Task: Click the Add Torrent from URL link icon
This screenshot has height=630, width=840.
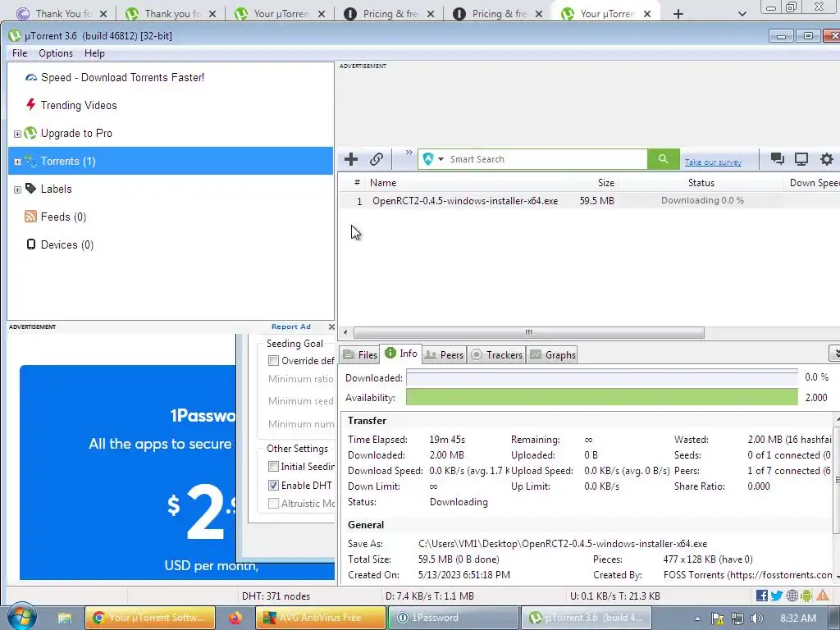Action: pyautogui.click(x=376, y=159)
